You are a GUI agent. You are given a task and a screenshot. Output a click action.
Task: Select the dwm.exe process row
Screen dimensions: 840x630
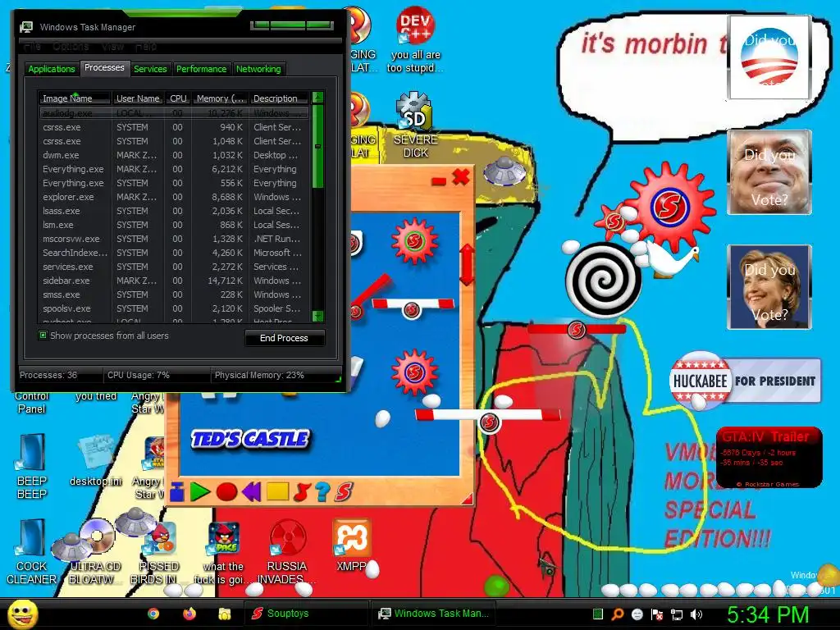(174, 155)
